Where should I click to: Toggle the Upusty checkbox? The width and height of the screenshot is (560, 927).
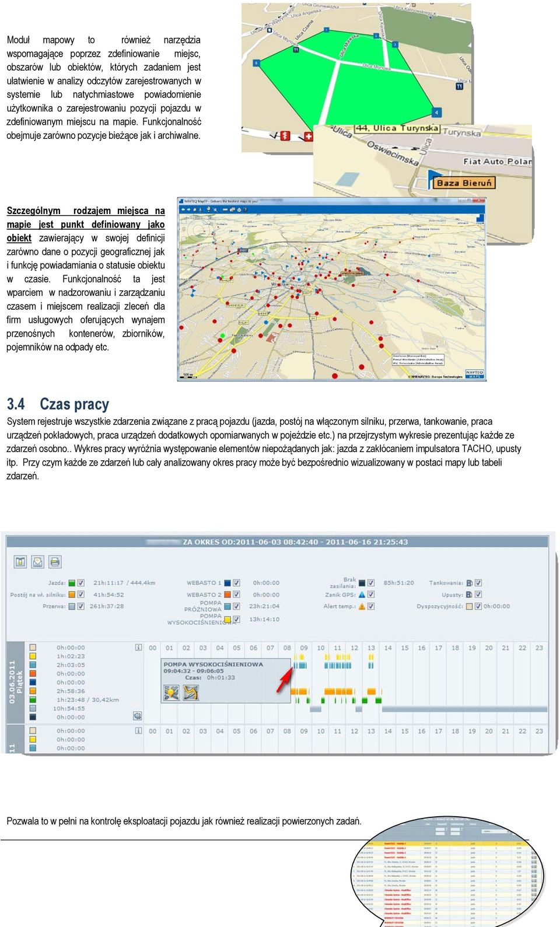click(478, 594)
